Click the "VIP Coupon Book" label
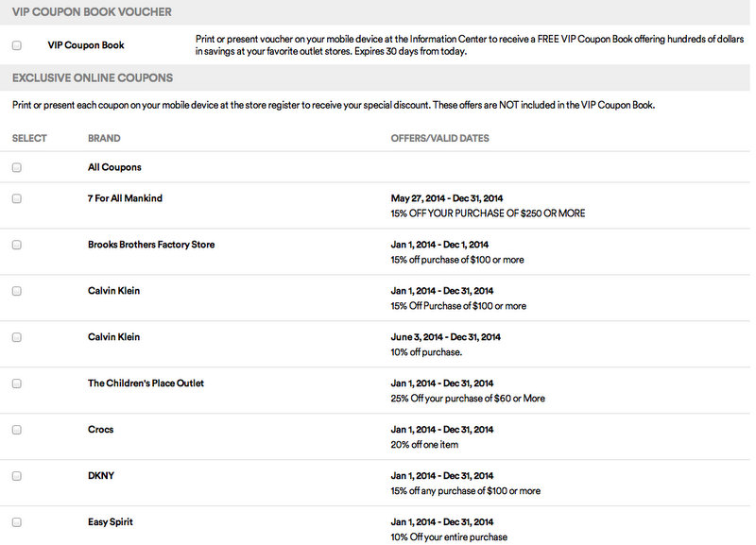The image size is (756, 545). click(x=86, y=44)
